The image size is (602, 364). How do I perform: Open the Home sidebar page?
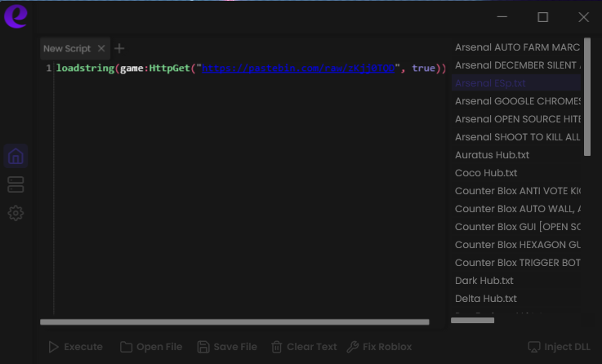16,156
